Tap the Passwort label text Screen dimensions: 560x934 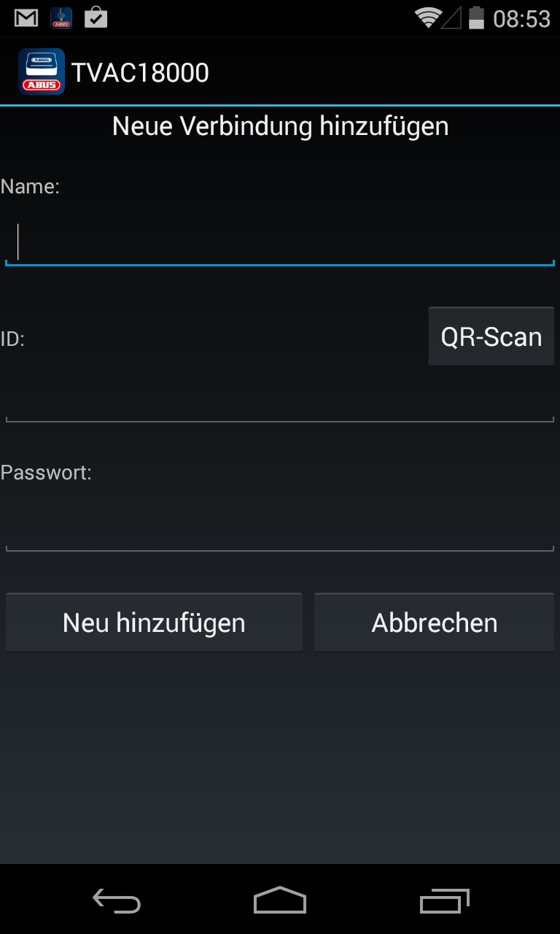point(46,472)
